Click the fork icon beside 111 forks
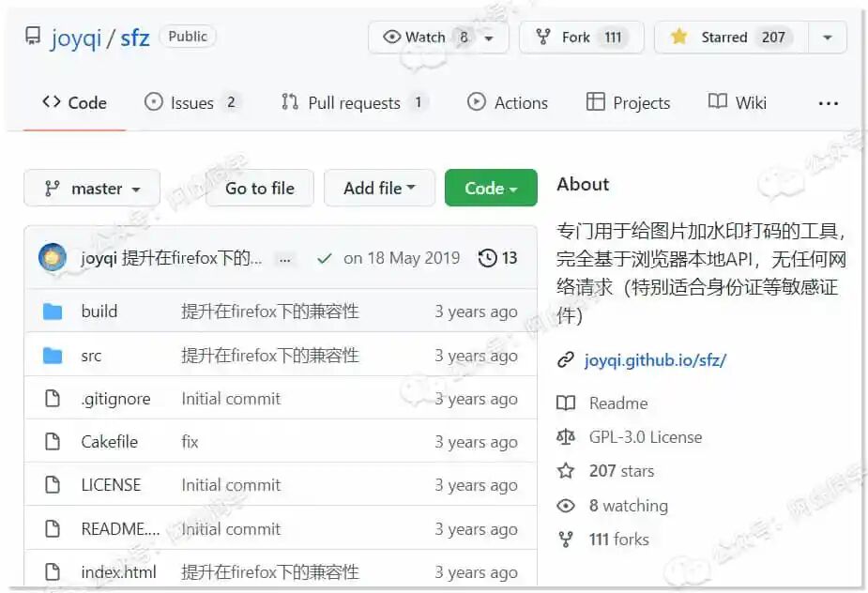 coord(565,540)
